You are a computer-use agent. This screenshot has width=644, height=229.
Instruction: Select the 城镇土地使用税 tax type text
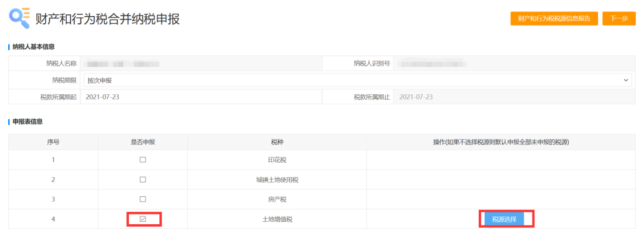[277, 180]
